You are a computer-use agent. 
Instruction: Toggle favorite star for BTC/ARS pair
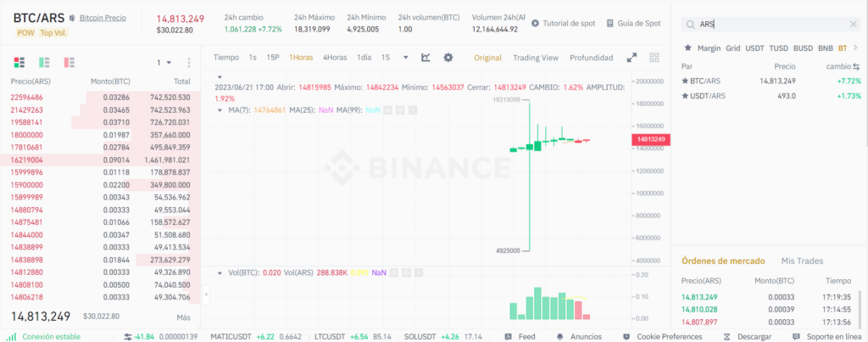tap(685, 81)
